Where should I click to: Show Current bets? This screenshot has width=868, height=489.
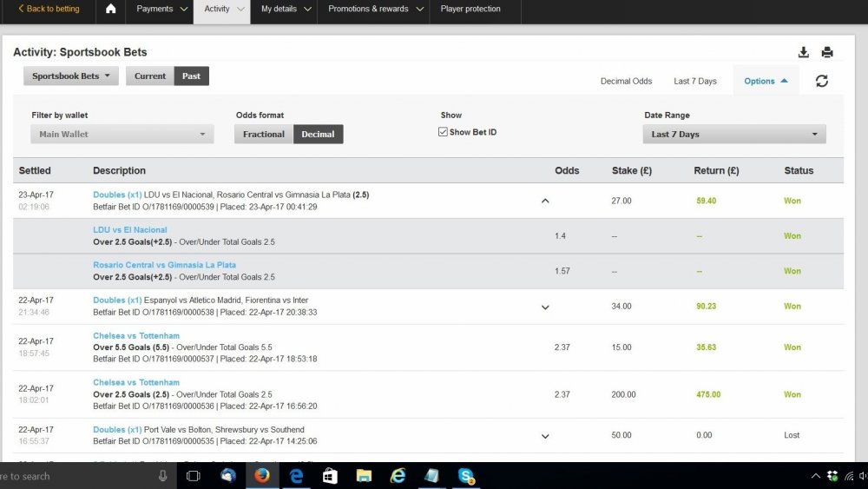click(150, 76)
